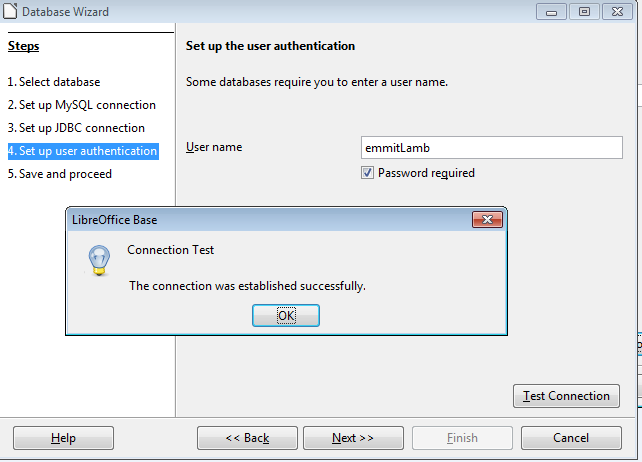Viewport: 642px width, 462px height.
Task: Open Help for the wizard
Action: click(63, 438)
